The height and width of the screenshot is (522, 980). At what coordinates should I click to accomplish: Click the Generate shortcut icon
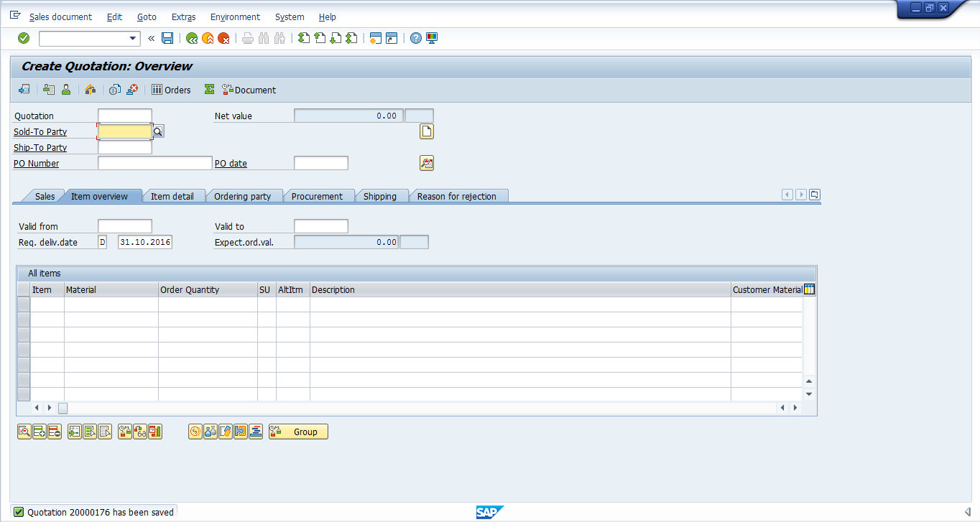(392, 38)
